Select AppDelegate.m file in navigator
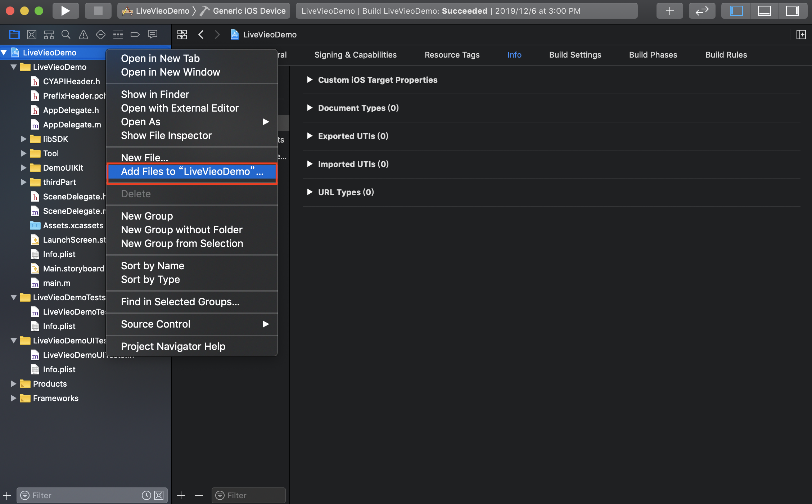812x504 pixels. [x=72, y=125]
